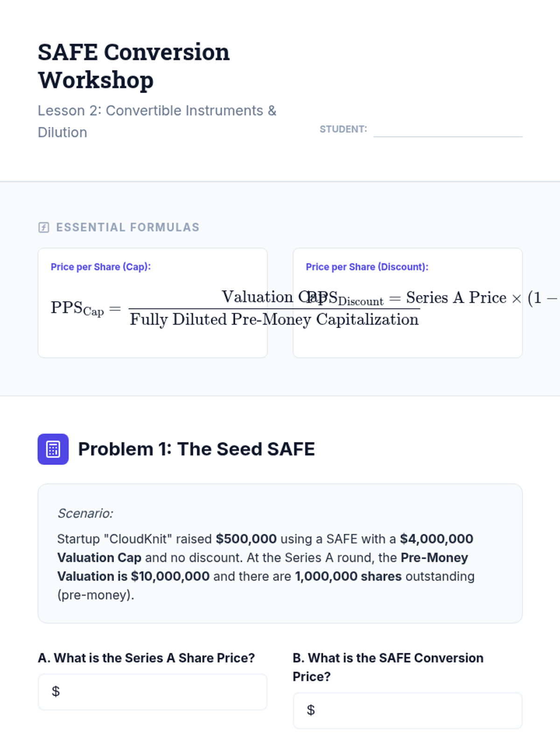This screenshot has width=560, height=747.
Task: Click the calculator icon beside Problem 1
Action: pyautogui.click(x=53, y=449)
